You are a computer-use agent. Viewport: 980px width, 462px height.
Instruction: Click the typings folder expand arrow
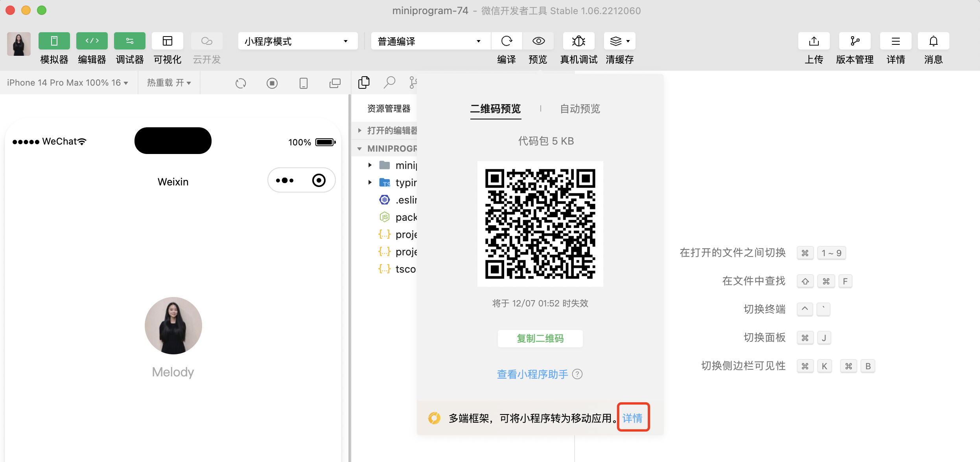click(370, 182)
